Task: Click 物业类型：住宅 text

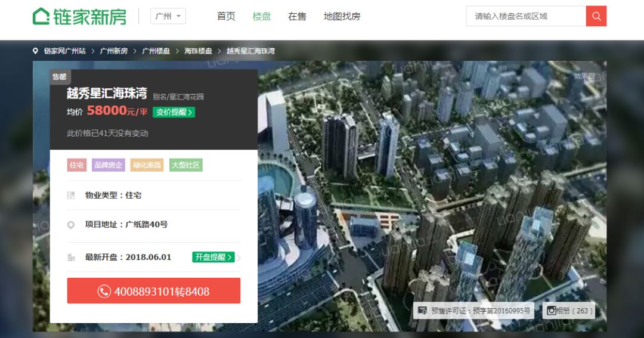Action: click(x=113, y=195)
